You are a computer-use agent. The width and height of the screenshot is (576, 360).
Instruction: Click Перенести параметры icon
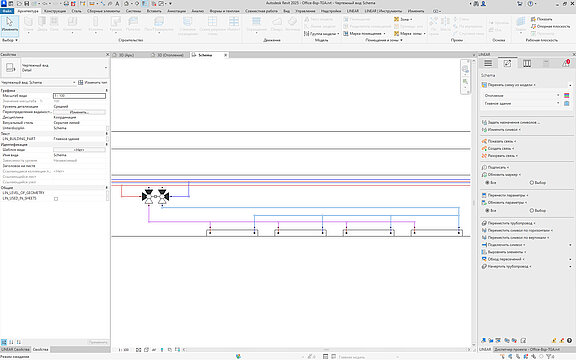click(x=484, y=195)
